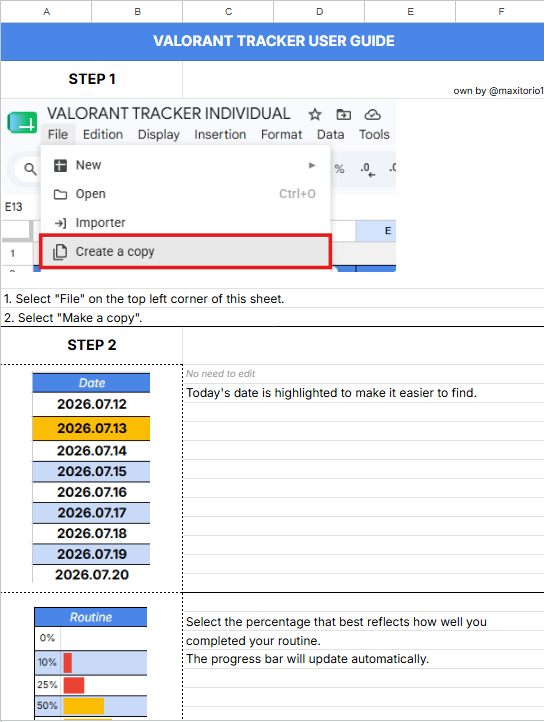This screenshot has height=722, width=544.
Task: Open the Data menu
Action: coord(330,134)
